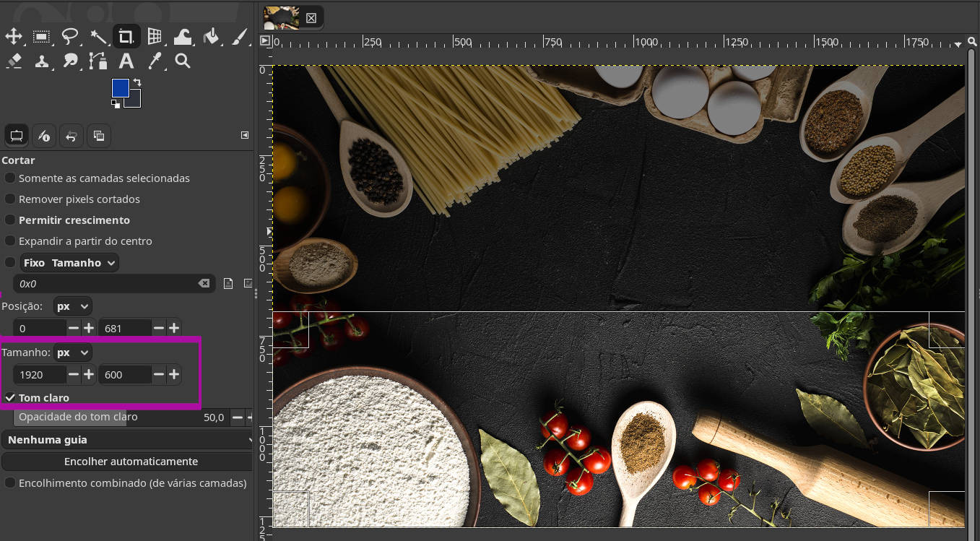Reset colors to default black and white

pyautogui.click(x=116, y=104)
